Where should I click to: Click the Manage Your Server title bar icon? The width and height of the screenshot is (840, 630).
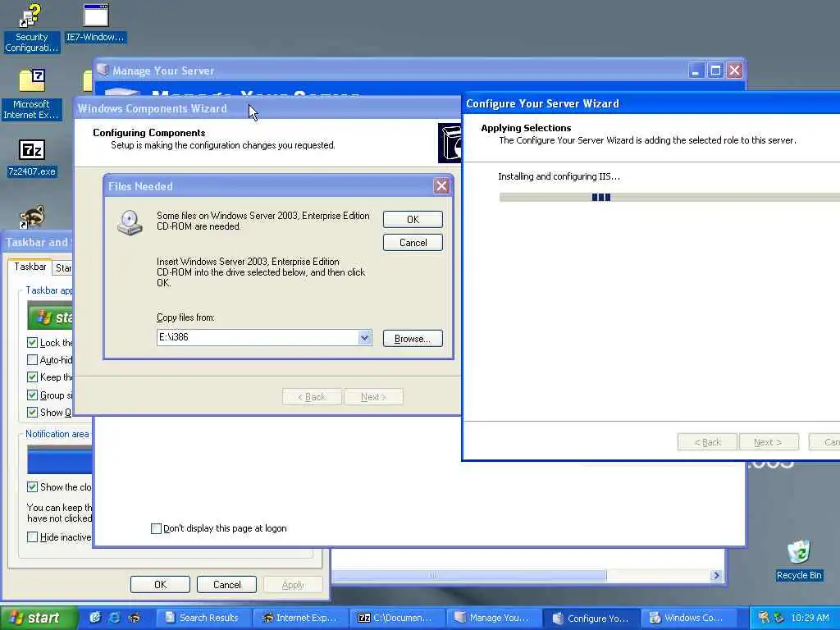click(x=103, y=71)
